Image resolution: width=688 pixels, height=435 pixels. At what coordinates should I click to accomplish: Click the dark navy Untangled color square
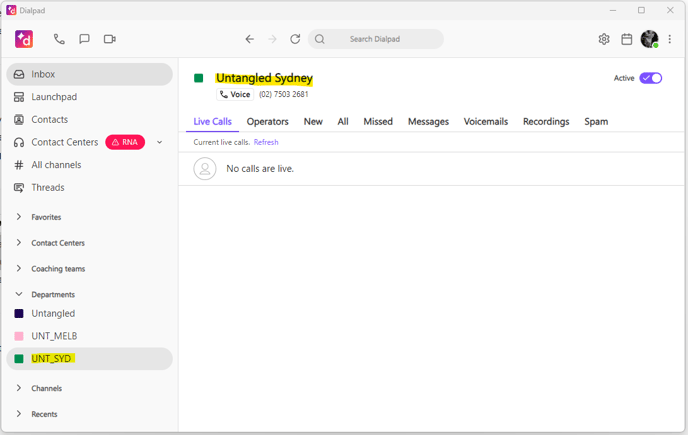[x=19, y=313]
